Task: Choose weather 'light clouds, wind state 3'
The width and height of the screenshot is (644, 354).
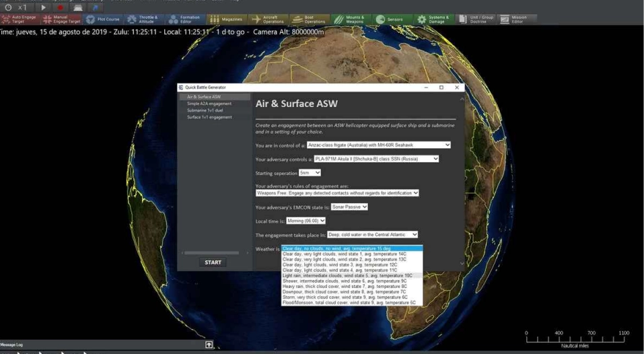Action: pos(352,265)
